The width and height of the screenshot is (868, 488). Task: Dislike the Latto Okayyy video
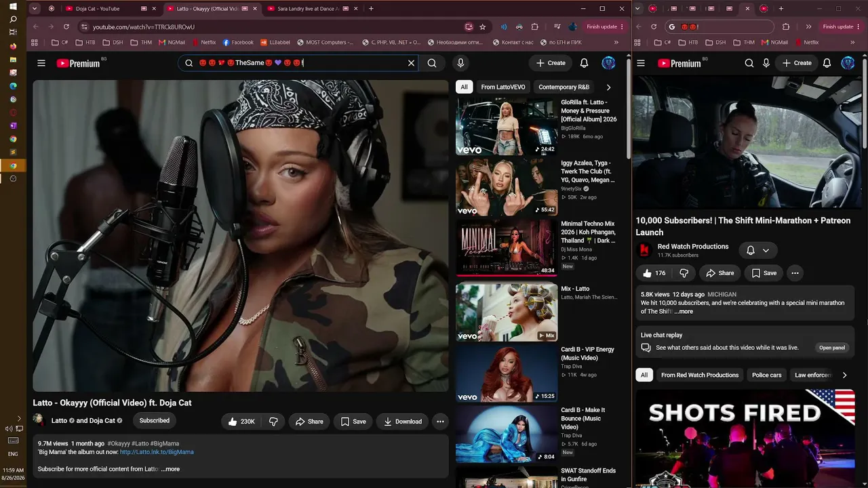click(x=273, y=422)
